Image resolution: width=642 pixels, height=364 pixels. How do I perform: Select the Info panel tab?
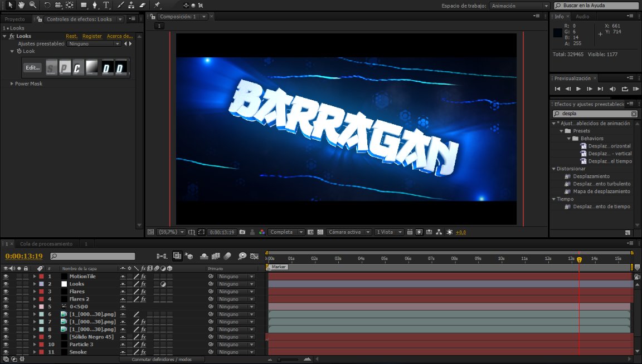559,16
